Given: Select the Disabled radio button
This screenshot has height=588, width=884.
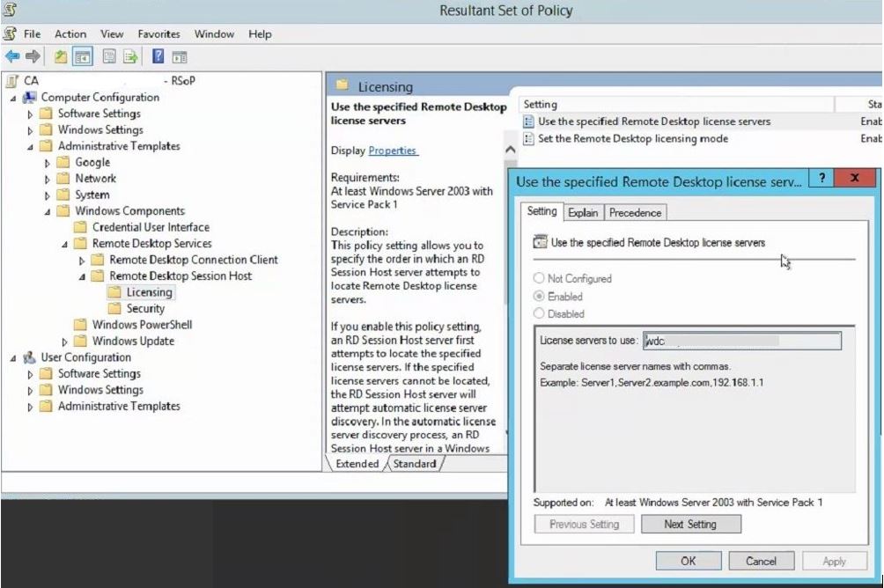Looking at the screenshot, I should (x=539, y=314).
